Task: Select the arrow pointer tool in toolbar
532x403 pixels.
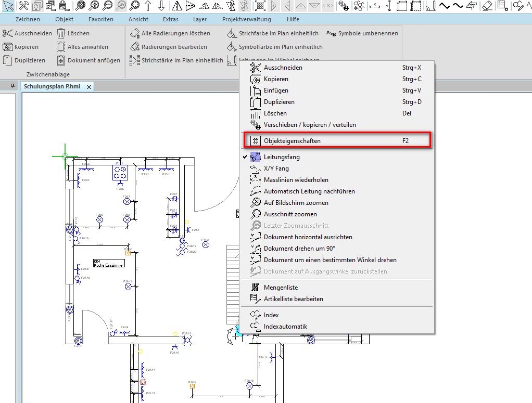Action: [x=8, y=6]
